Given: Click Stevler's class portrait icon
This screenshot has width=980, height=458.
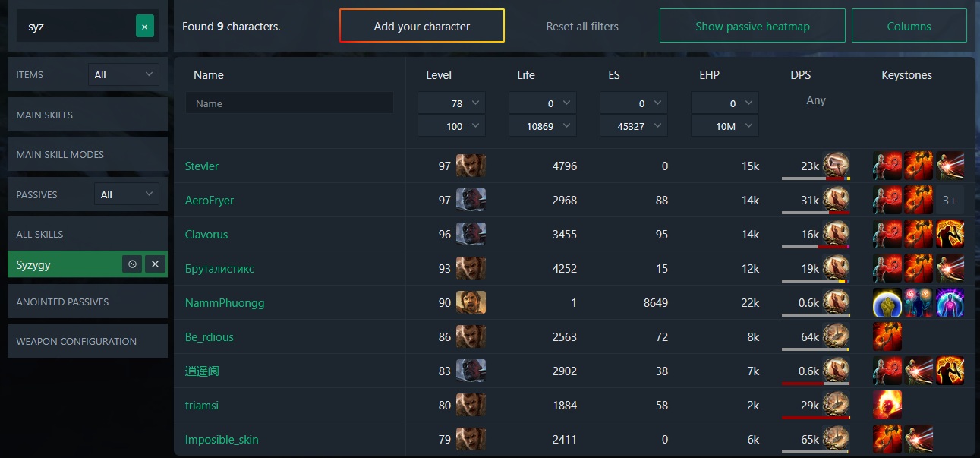Looking at the screenshot, I should 471,166.
